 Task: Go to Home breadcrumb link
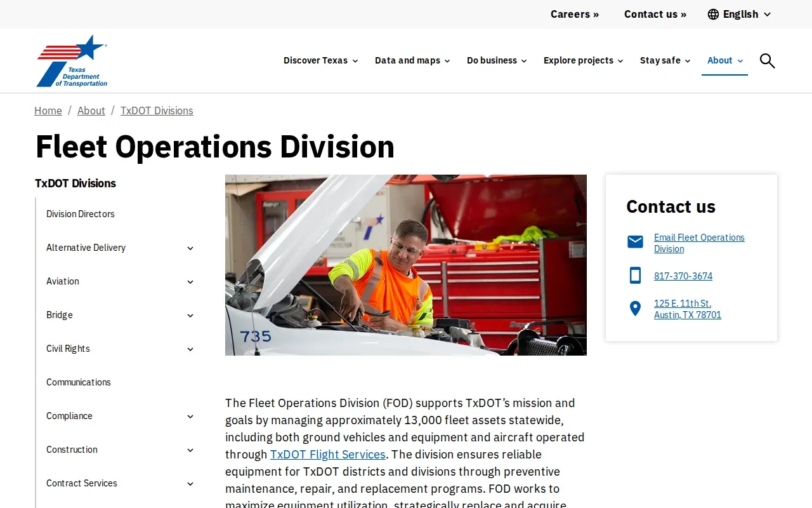(48, 110)
